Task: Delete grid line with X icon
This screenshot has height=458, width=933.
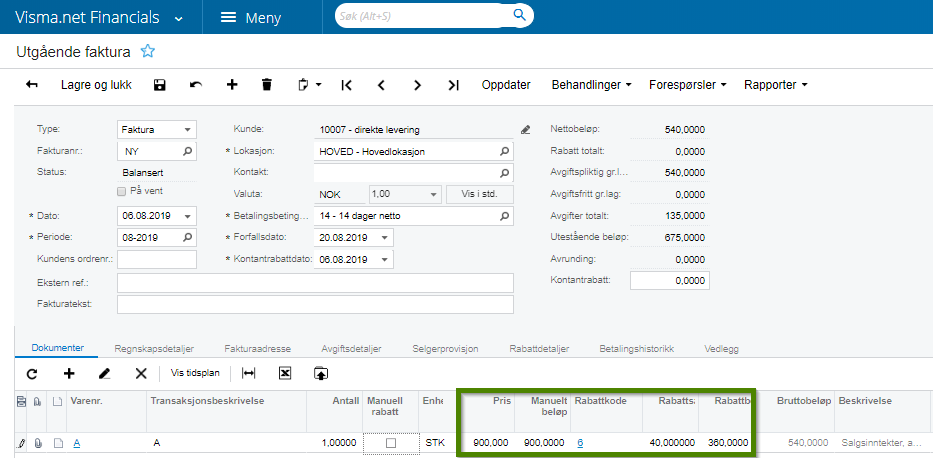Action: [x=141, y=374]
